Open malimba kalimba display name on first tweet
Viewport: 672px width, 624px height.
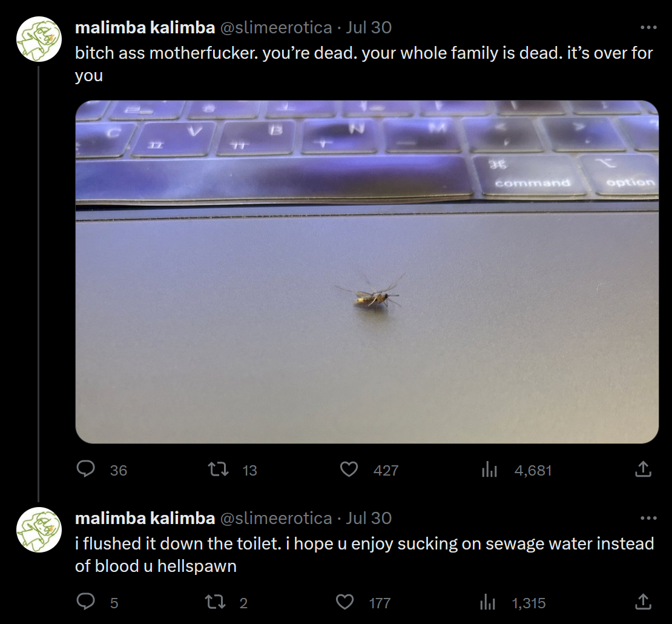coord(145,27)
